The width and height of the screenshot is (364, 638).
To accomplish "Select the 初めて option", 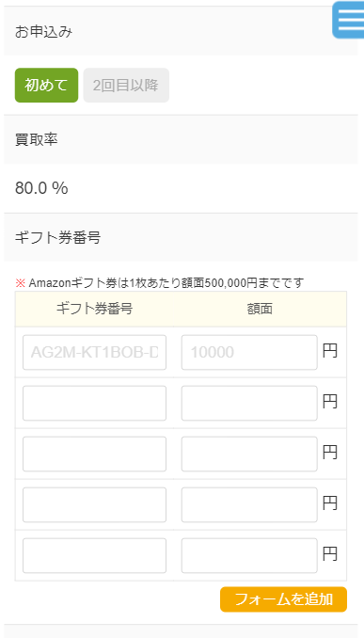I will [x=46, y=86].
